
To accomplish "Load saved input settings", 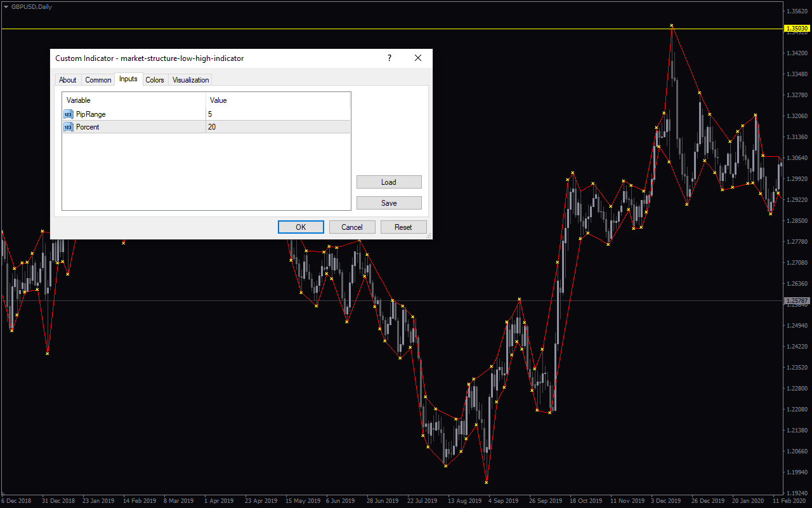I will (x=389, y=182).
